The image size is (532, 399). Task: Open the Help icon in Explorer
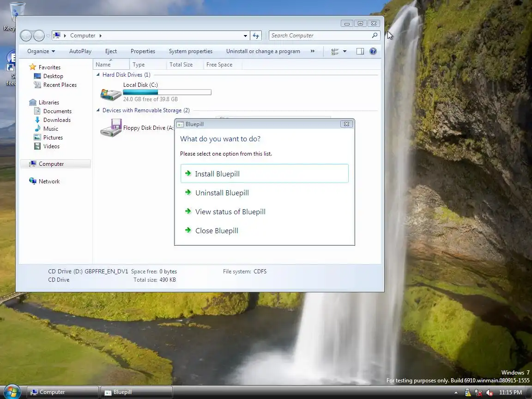[373, 51]
